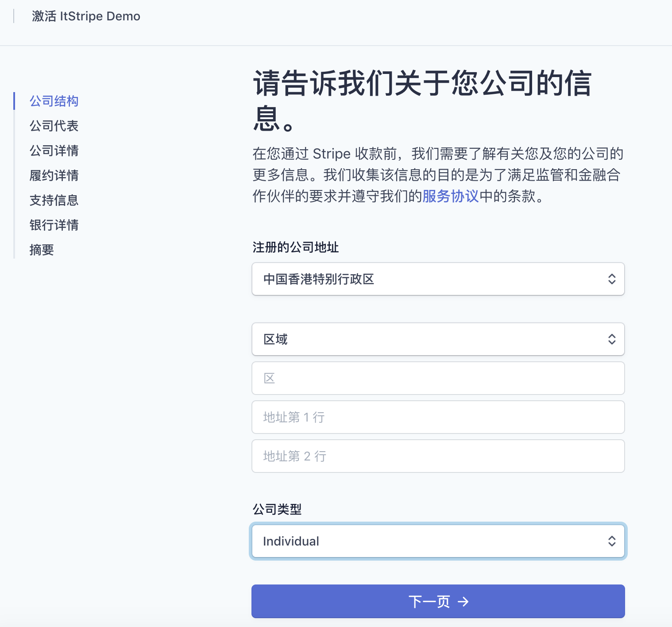Image resolution: width=672 pixels, height=627 pixels.
Task: Open the 服务协议 link
Action: coord(451,196)
